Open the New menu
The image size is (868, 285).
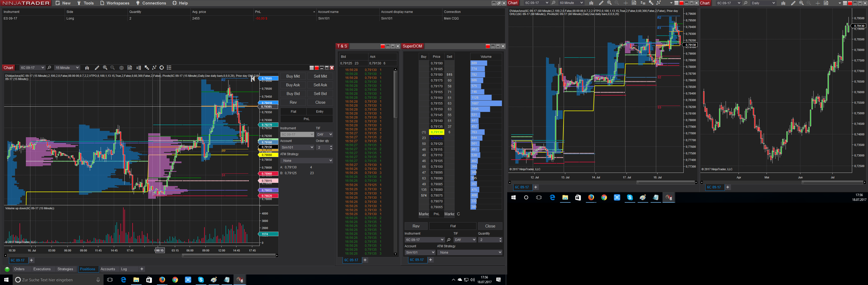(63, 3)
